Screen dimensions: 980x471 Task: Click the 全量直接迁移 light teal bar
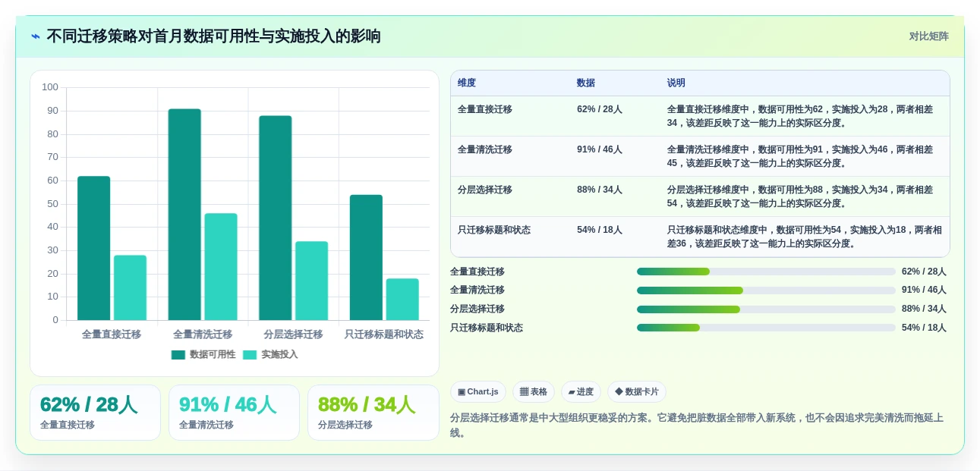tap(130, 287)
